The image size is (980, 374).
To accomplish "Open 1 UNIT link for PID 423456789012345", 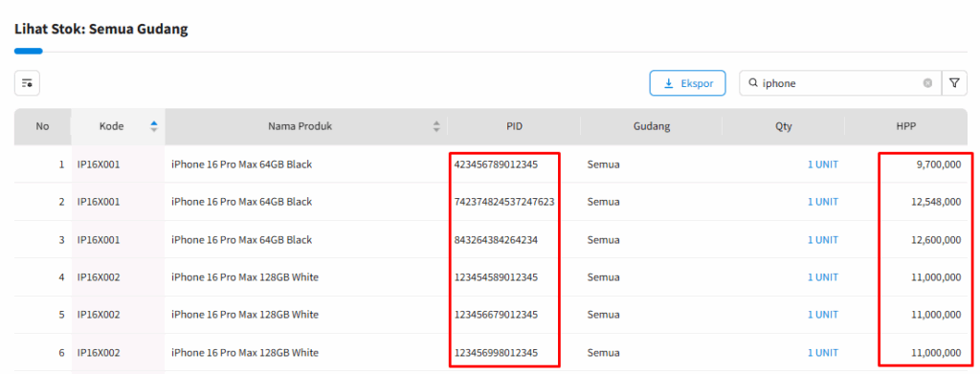I will 822,165.
